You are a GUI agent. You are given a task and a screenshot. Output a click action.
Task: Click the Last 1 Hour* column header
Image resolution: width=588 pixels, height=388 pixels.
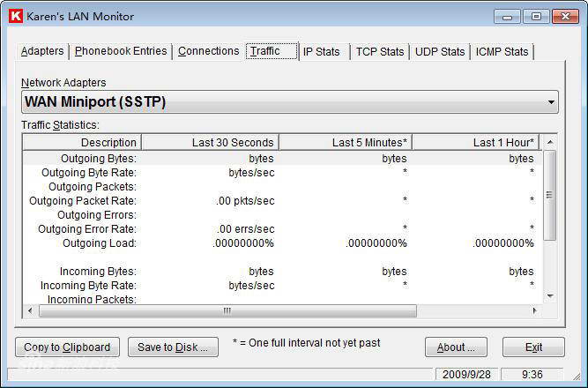tap(476, 143)
